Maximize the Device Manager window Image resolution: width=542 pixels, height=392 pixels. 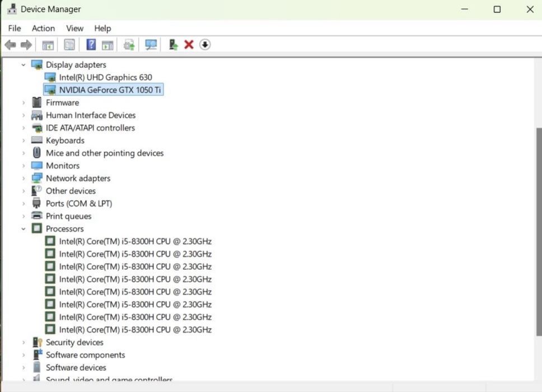point(497,10)
